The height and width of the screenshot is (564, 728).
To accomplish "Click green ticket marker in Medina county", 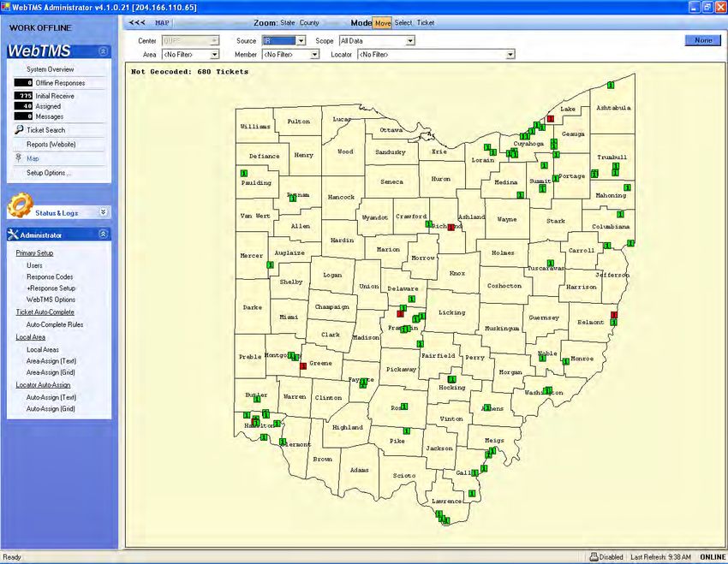I will tap(520, 195).
